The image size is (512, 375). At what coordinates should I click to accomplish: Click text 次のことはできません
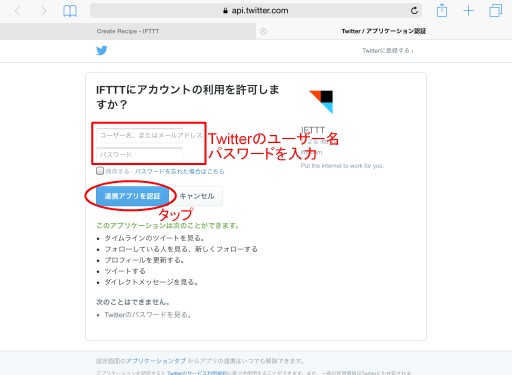point(133,302)
